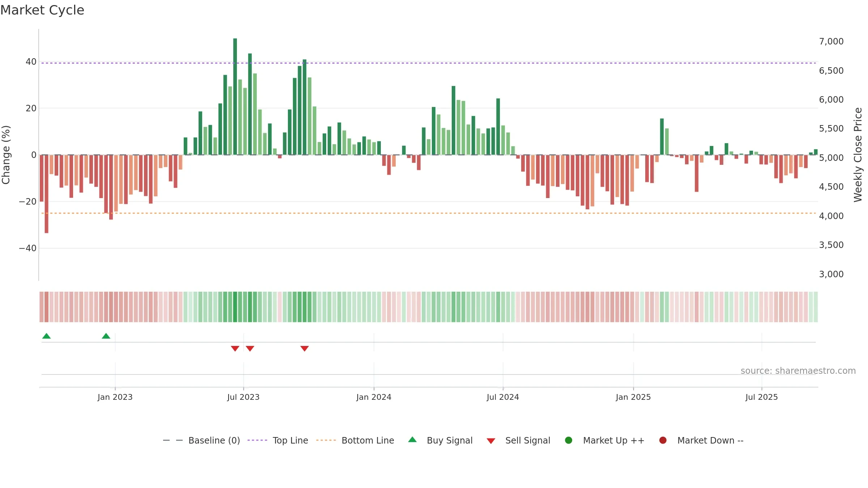Toggle the Market Up ++ legend entry
Screen dimensions: 868x488
[604, 440]
